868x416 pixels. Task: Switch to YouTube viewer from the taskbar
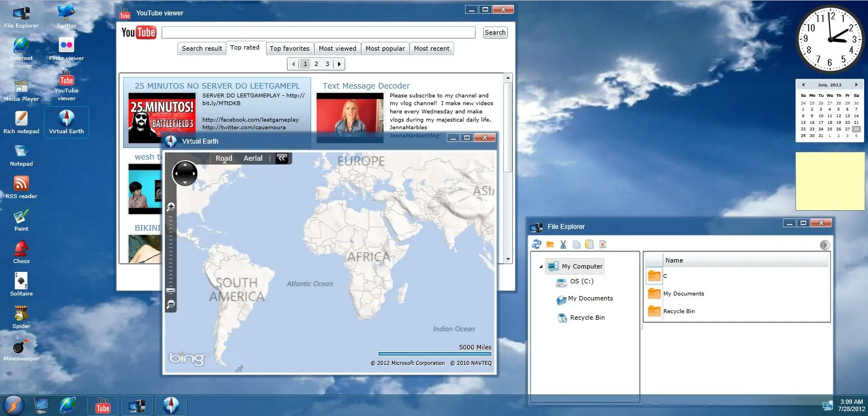pos(103,406)
